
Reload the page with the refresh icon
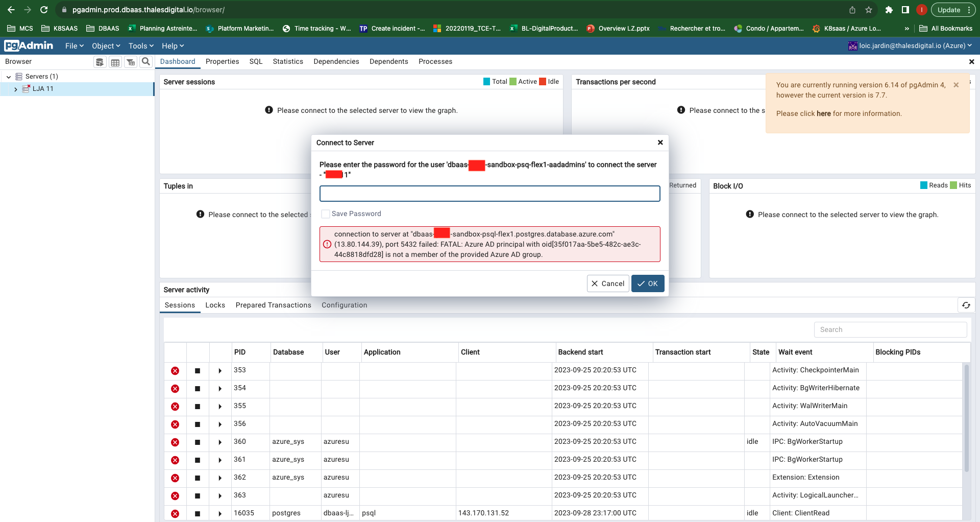click(44, 10)
